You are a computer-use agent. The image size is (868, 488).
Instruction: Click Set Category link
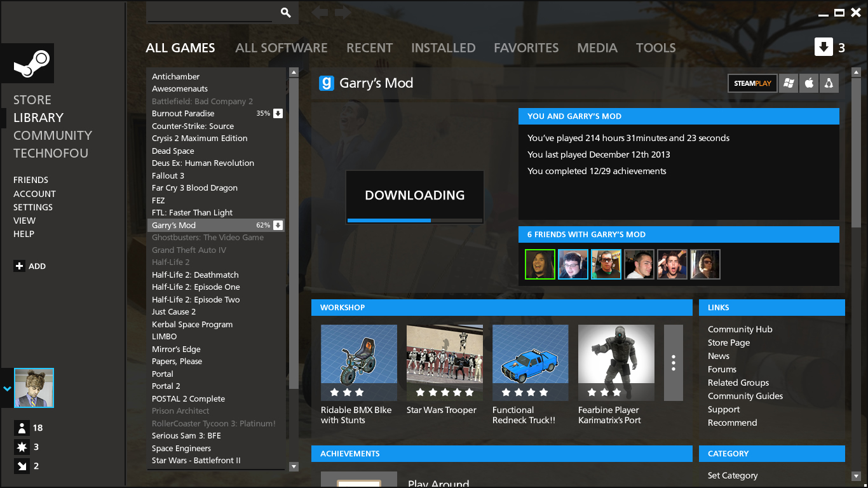(733, 475)
